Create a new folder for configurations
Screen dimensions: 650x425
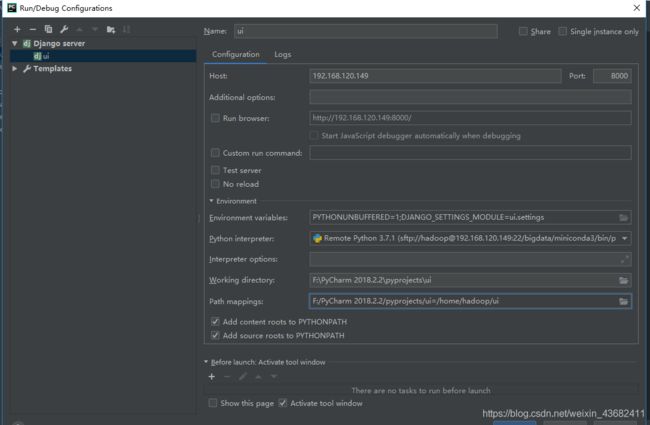point(111,29)
